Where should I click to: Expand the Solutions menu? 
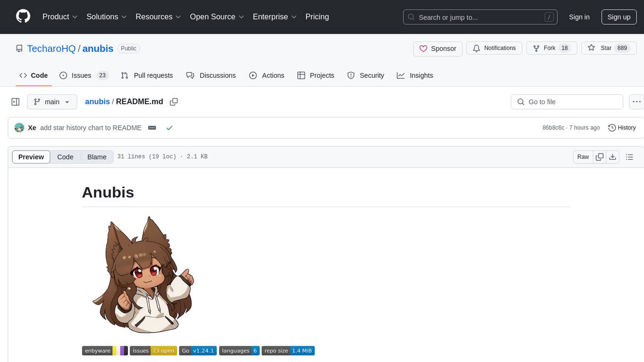click(x=107, y=17)
